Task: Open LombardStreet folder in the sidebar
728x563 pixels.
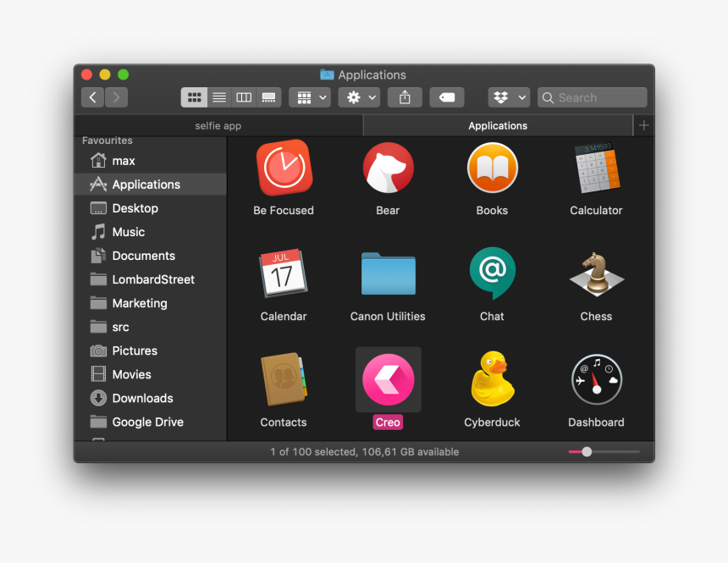Action: (151, 279)
